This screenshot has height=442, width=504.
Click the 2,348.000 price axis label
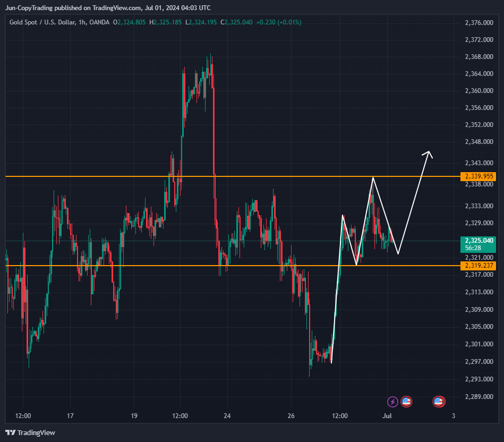pyautogui.click(x=479, y=142)
